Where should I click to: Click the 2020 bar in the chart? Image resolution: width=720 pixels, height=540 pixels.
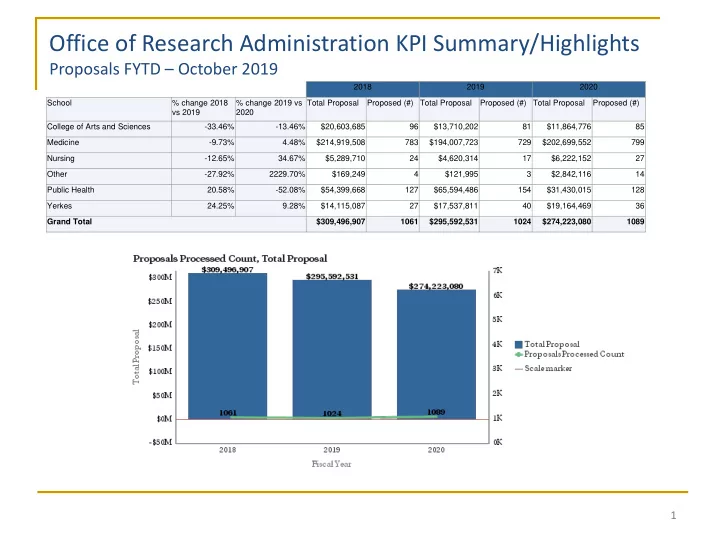click(436, 354)
